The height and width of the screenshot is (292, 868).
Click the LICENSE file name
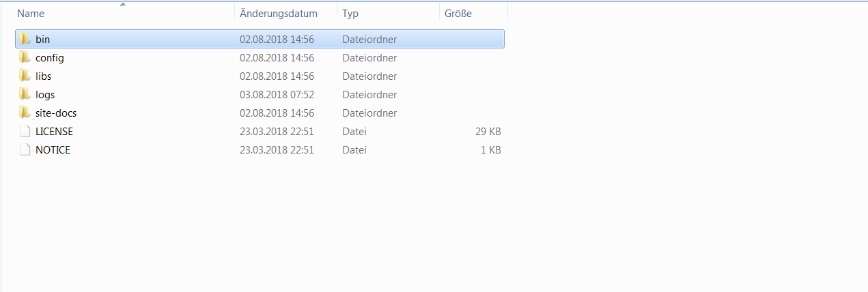point(54,131)
